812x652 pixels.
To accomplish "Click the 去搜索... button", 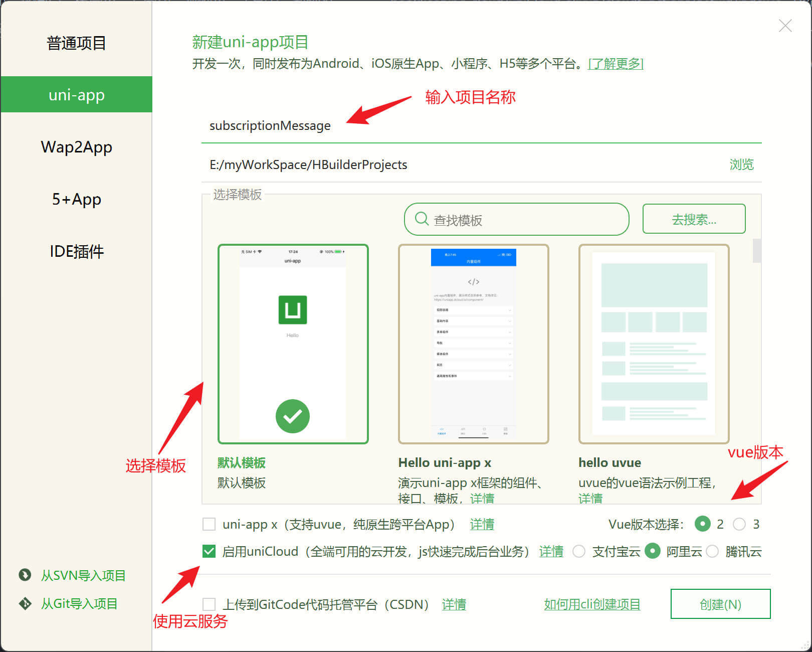I will click(x=694, y=219).
